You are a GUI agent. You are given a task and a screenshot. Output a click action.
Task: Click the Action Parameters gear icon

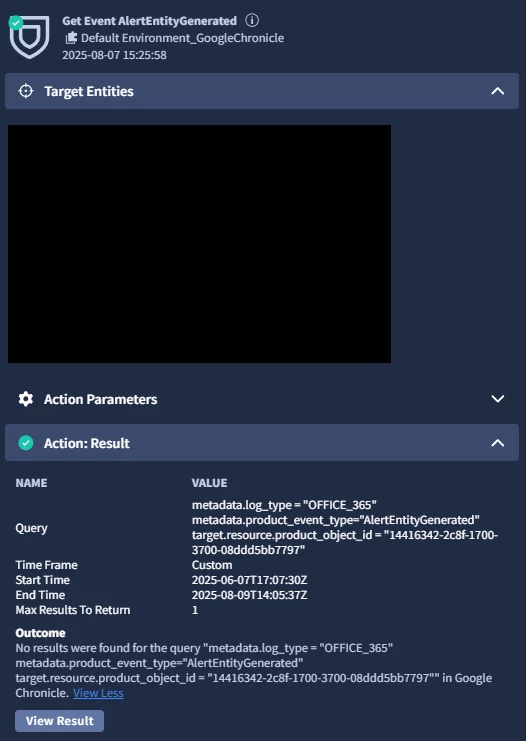26,399
